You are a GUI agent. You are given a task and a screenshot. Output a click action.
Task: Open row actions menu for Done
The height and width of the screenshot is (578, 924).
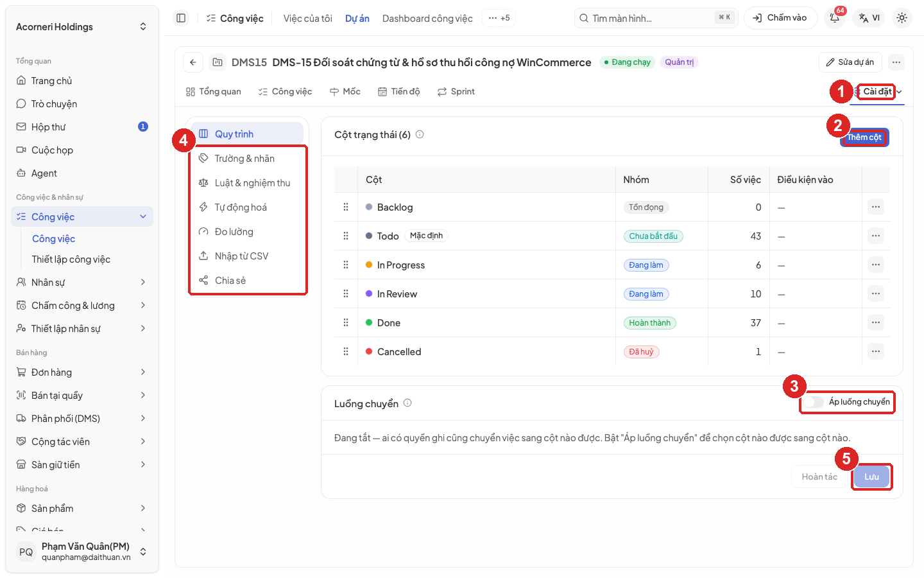(876, 322)
